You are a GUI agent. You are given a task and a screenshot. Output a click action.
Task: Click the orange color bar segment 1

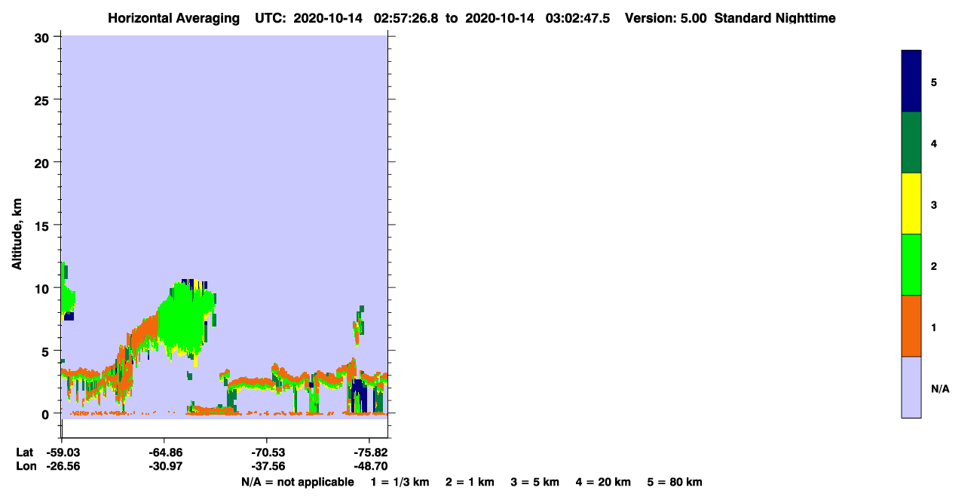pyautogui.click(x=911, y=326)
